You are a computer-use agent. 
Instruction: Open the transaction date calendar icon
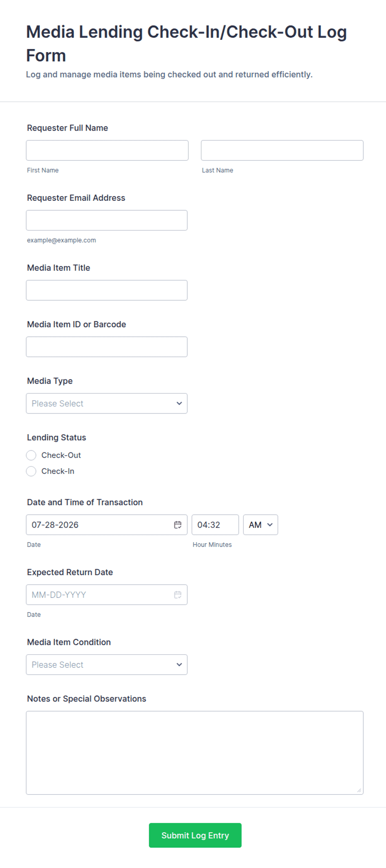[178, 525]
